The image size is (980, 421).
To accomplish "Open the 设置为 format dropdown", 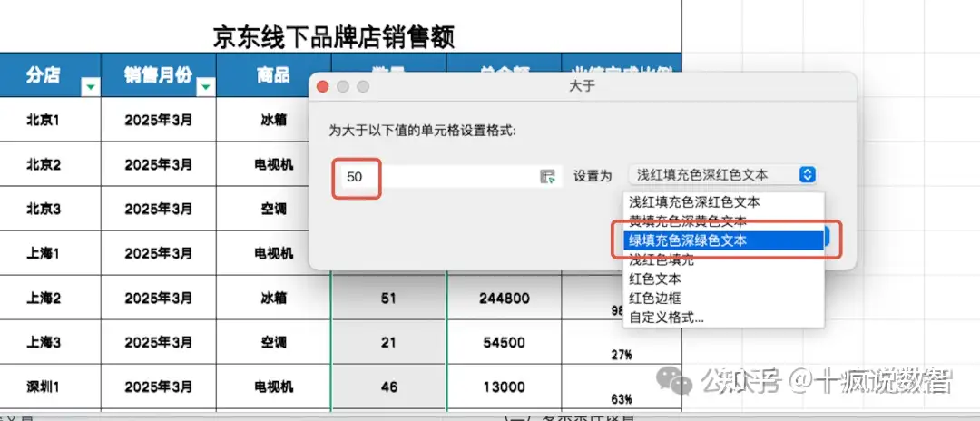I will 722,175.
